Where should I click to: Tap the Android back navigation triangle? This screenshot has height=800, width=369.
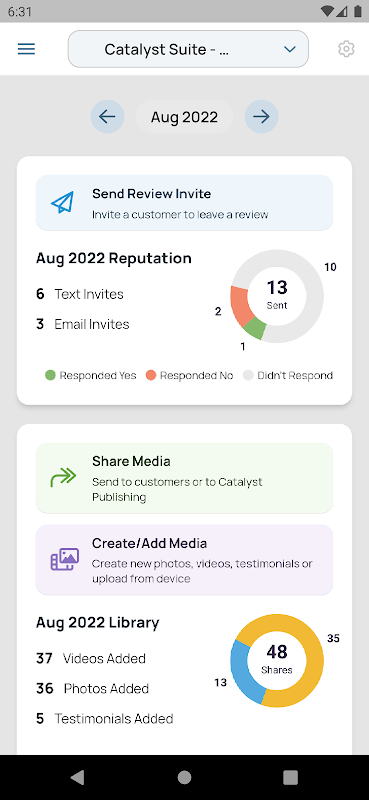[x=78, y=777]
